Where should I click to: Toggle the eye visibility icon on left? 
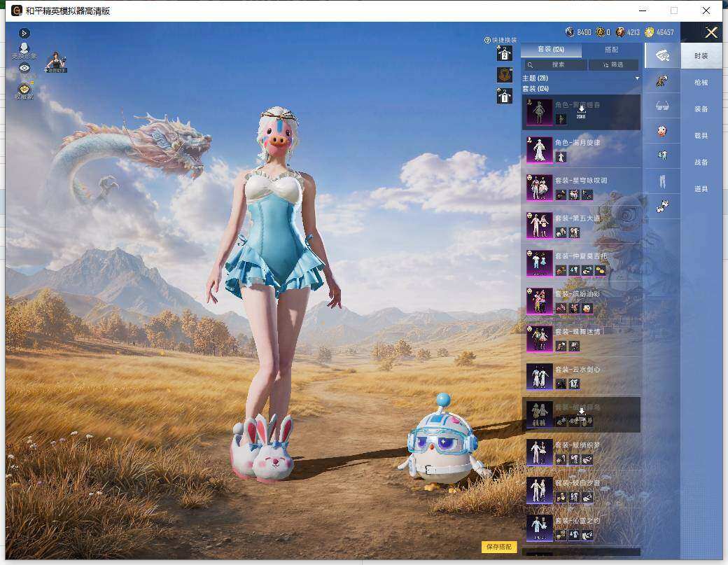point(24,68)
